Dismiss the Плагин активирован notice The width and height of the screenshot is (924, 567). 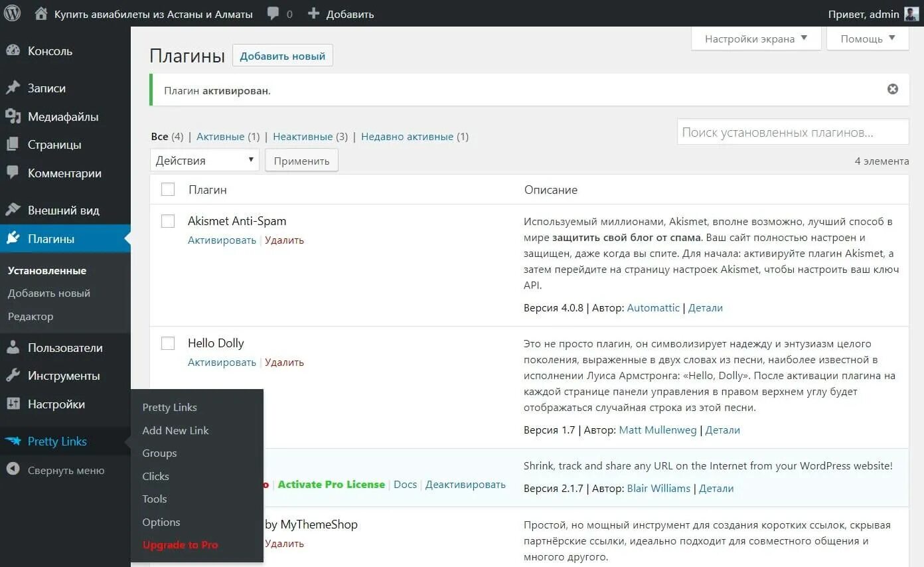[x=893, y=89]
